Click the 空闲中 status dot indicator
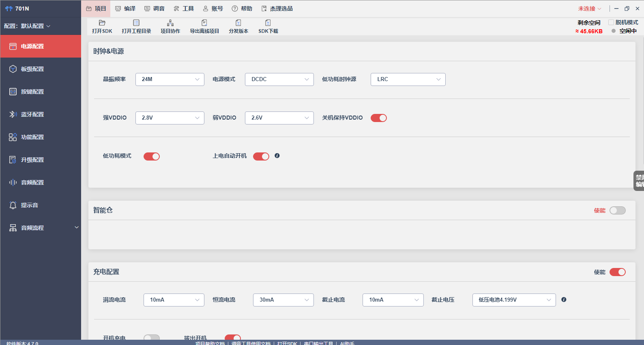The image size is (644, 345). [x=614, y=31]
